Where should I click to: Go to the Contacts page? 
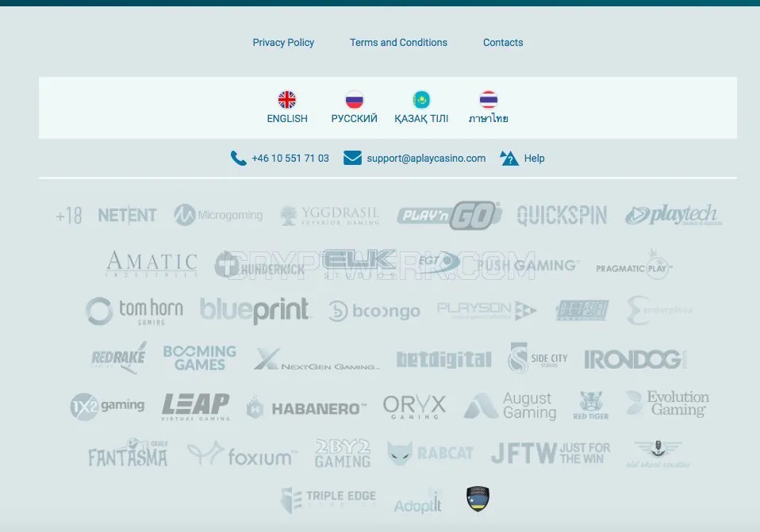point(503,43)
